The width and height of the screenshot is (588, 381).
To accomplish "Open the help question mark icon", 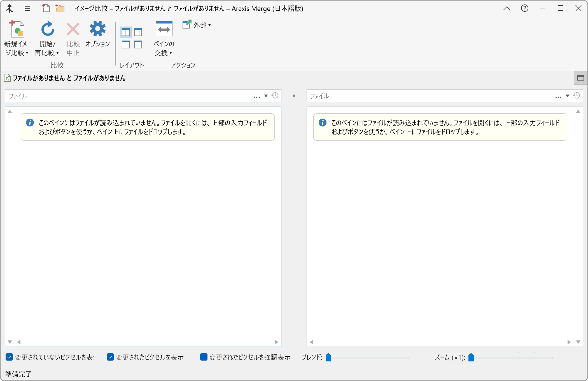I will click(524, 8).
